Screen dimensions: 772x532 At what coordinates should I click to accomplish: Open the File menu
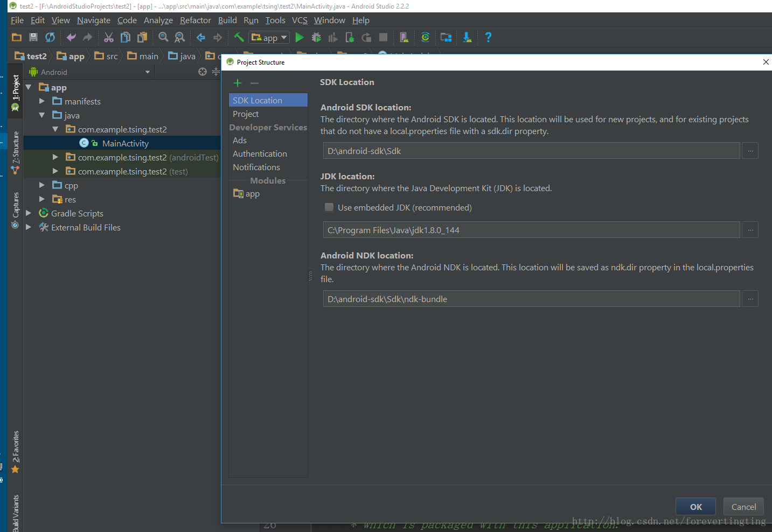click(17, 20)
